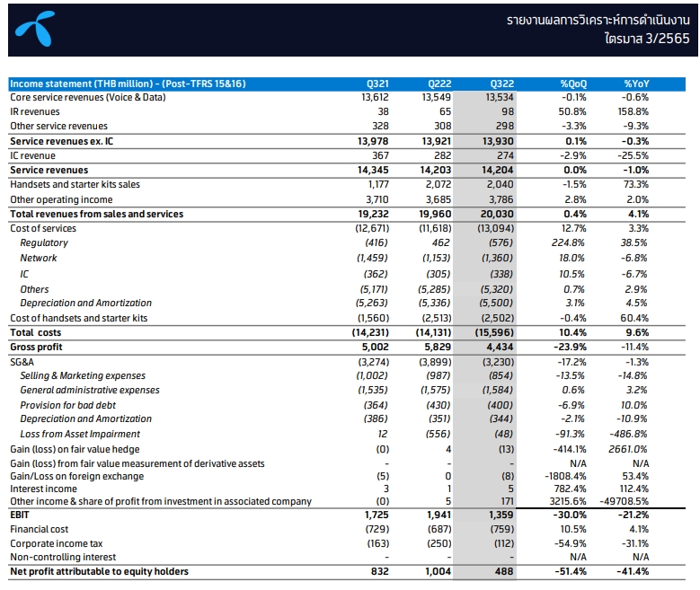Select 'Gain/Loss on foreign exchange' row label
The width and height of the screenshot is (700, 590).
[76, 476]
